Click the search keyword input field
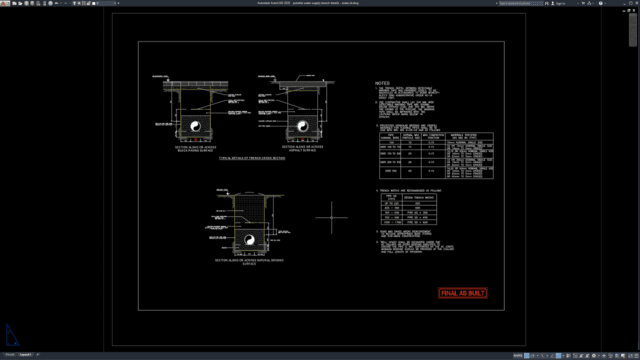This screenshot has width=640, height=360. pos(521,3)
